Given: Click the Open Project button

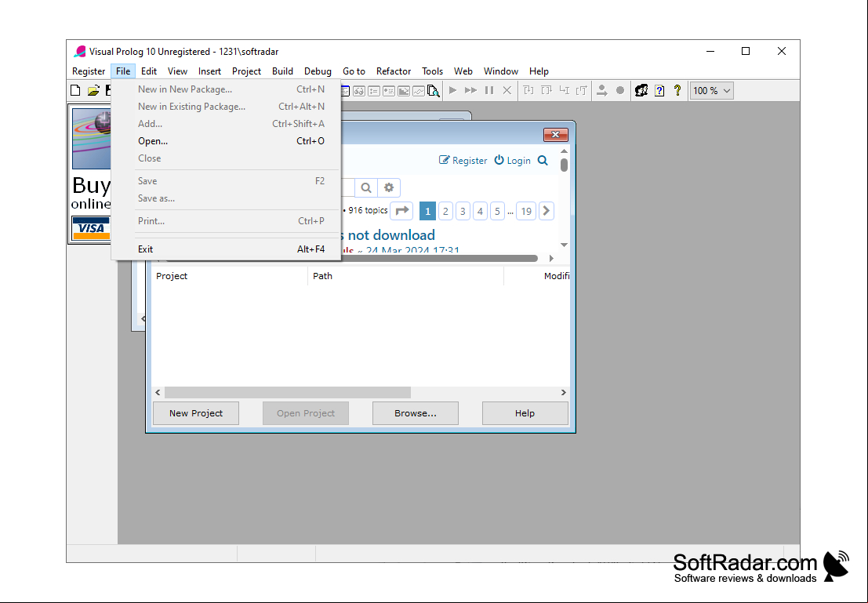Looking at the screenshot, I should point(306,413).
